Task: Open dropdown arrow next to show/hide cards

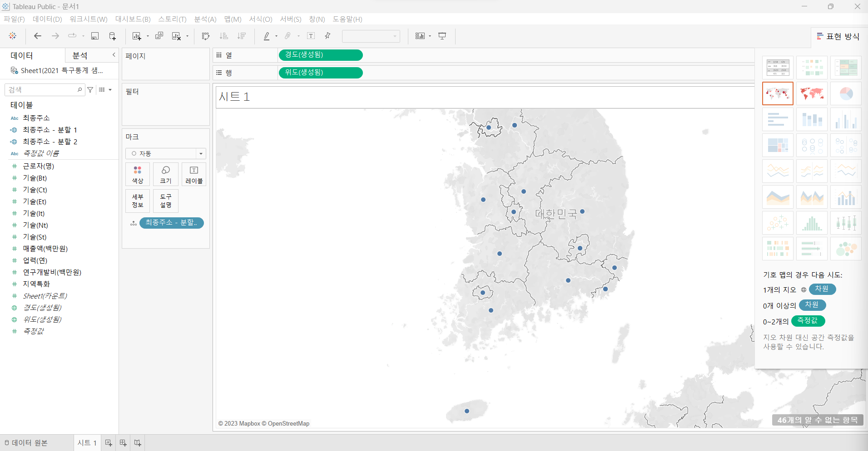Action: (430, 36)
